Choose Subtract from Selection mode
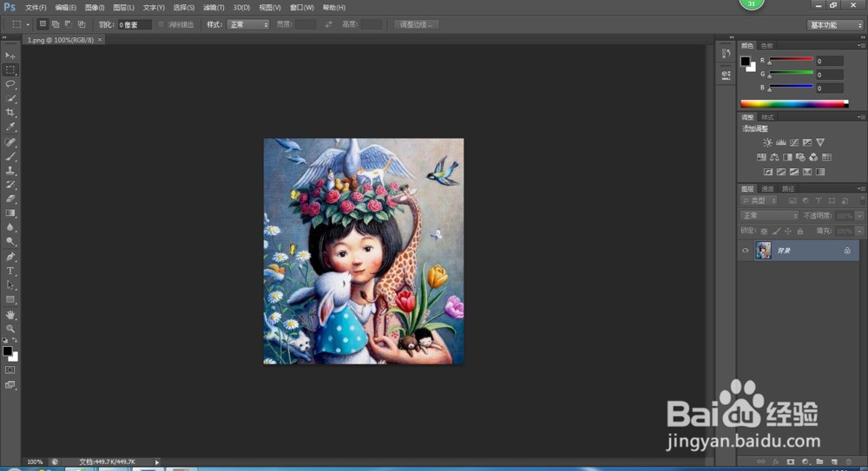 point(68,24)
